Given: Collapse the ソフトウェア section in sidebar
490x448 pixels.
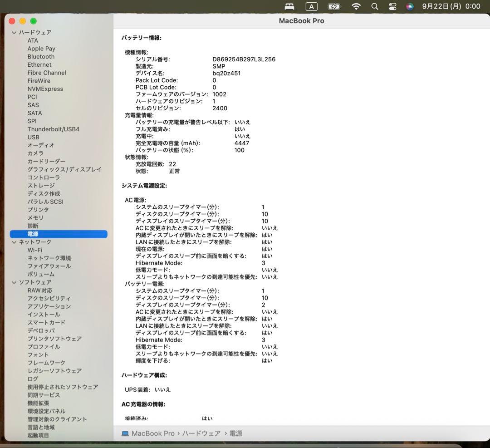Looking at the screenshot, I should tap(14, 282).
